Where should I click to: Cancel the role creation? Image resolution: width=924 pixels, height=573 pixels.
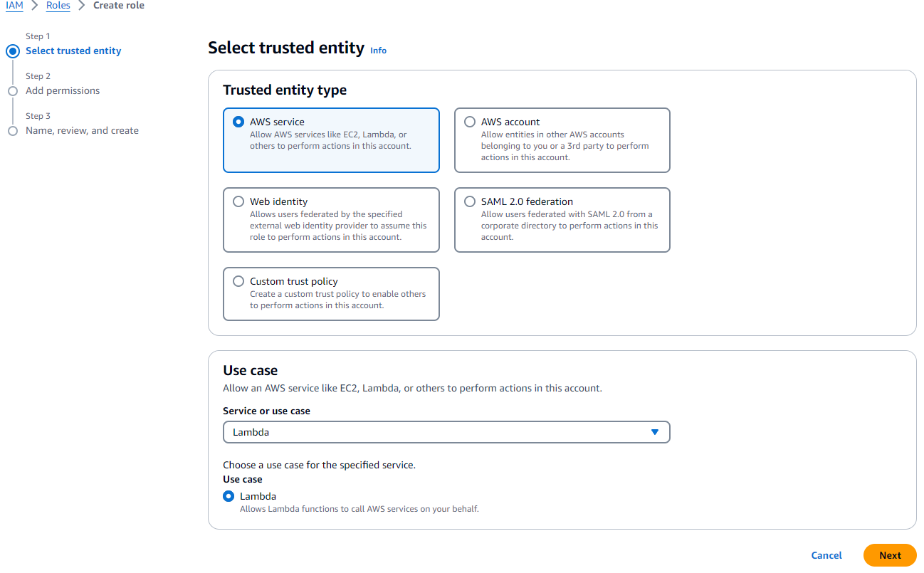[826, 555]
